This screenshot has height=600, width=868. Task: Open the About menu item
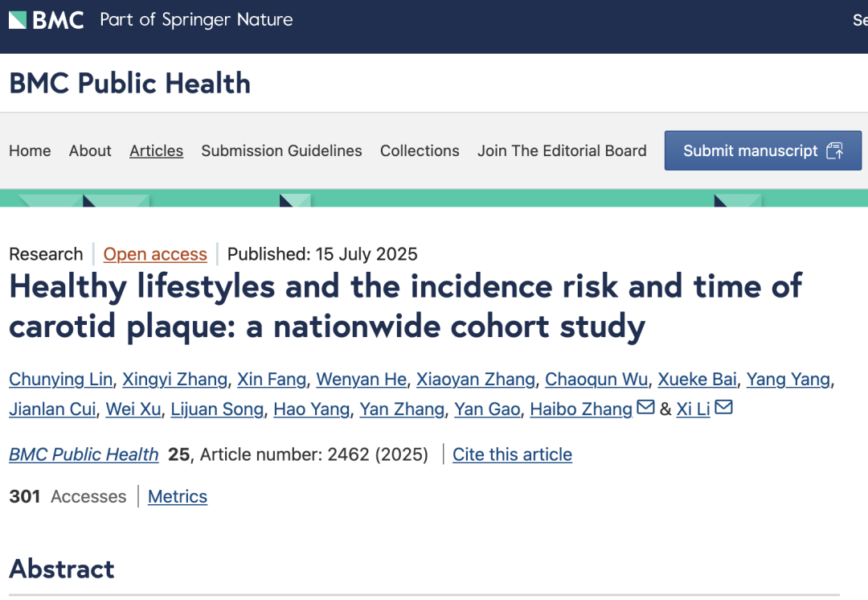tap(90, 150)
